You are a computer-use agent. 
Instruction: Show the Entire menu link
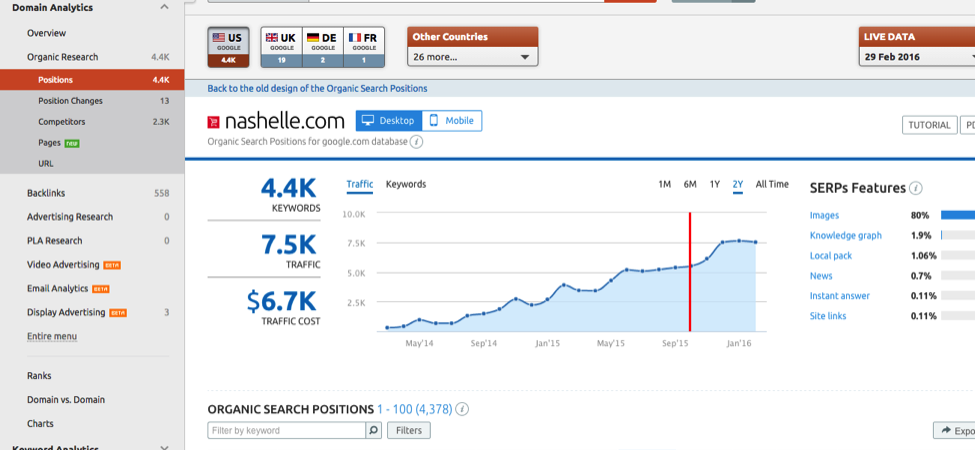coord(52,336)
